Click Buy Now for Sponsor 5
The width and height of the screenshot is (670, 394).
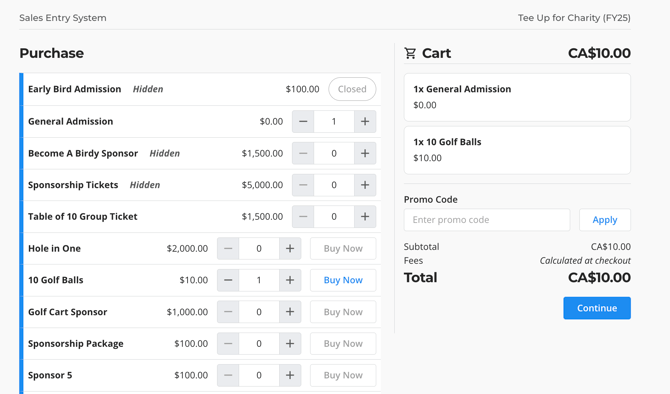point(343,375)
